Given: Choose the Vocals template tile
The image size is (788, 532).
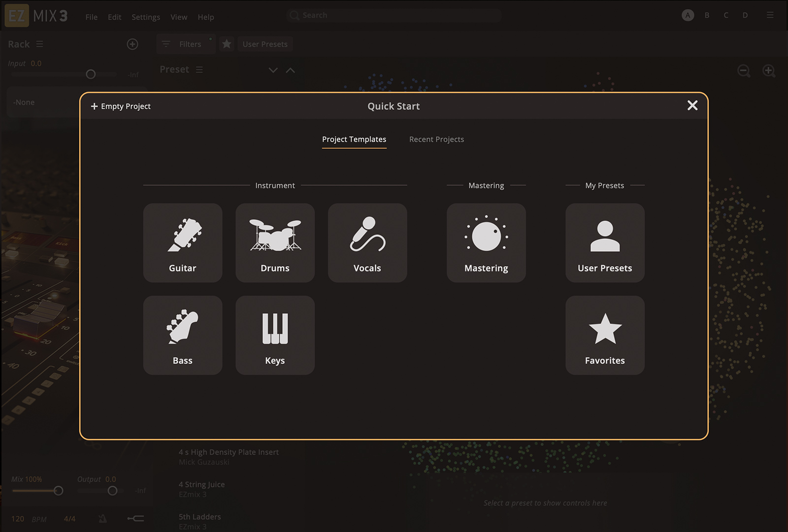Looking at the screenshot, I should click(x=367, y=243).
